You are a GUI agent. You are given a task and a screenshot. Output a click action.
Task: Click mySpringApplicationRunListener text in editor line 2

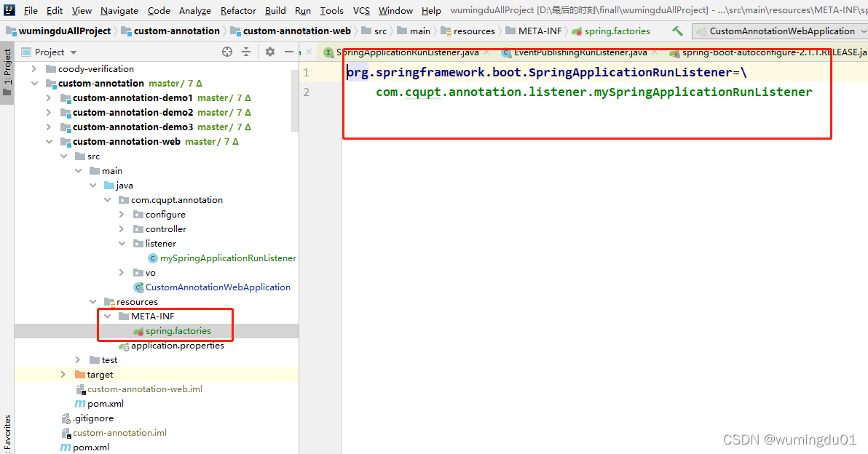click(x=703, y=92)
